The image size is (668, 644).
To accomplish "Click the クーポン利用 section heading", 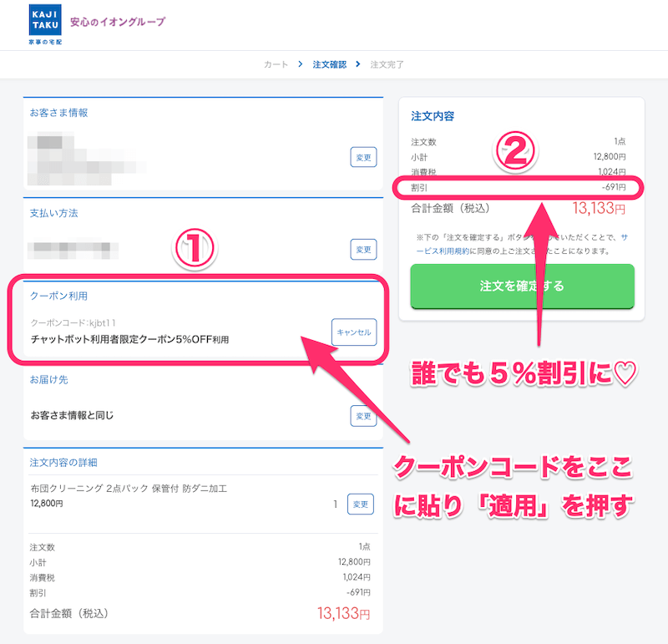I will pos(58,296).
